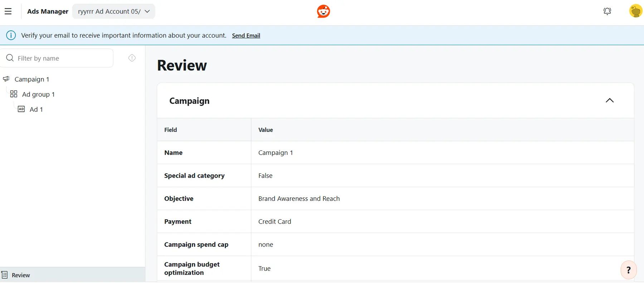Viewport: 644px width, 283px height.
Task: Open the ad account selector dropdown
Action: [114, 11]
